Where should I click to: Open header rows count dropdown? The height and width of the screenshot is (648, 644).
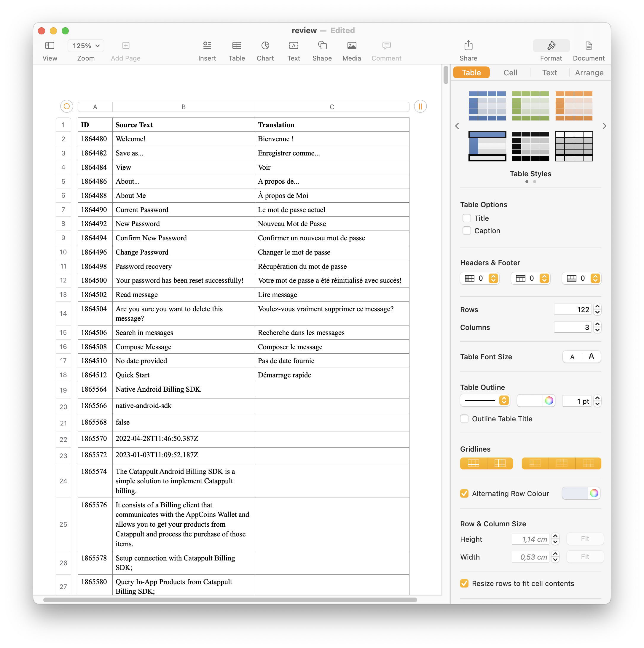530,278
